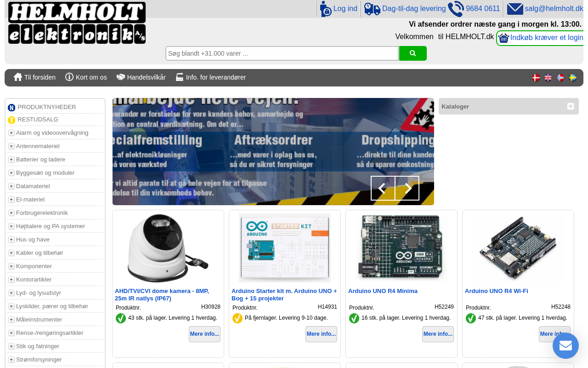Expand Byggesæt og moduler category

[x=11, y=173]
